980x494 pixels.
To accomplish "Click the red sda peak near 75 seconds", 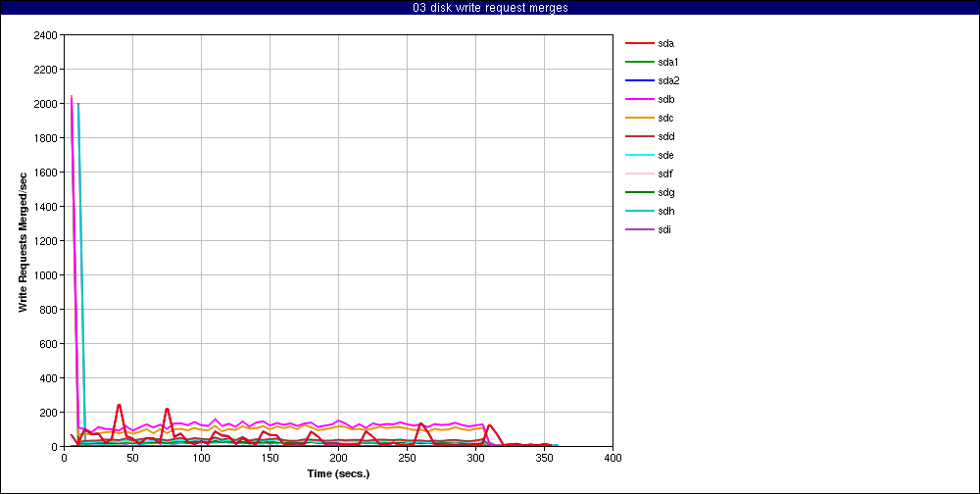I will 167,409.
